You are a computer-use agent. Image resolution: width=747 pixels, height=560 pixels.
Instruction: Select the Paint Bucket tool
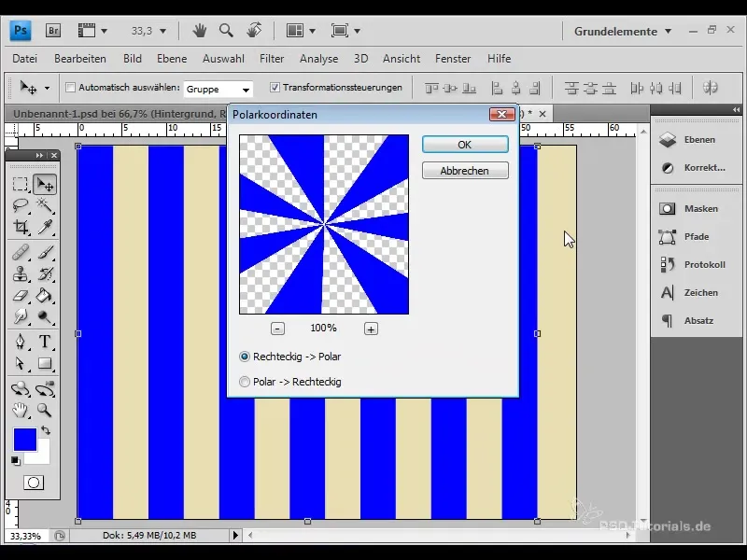click(45, 295)
